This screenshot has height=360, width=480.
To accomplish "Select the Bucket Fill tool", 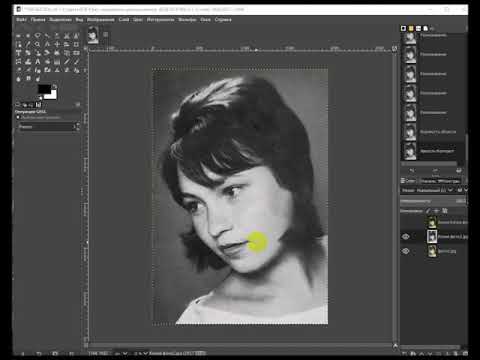I will coord(47,61).
